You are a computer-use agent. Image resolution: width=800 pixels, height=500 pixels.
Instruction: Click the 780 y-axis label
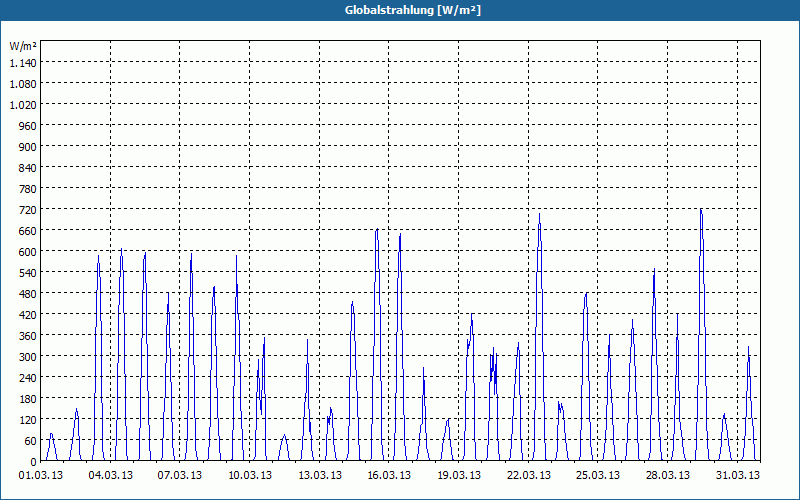[x=28, y=189]
